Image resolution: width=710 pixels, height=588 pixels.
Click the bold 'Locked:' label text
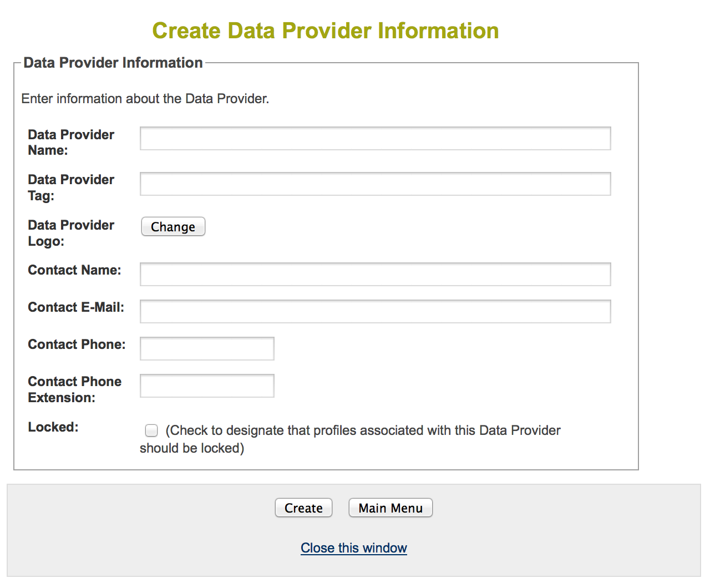point(53,427)
